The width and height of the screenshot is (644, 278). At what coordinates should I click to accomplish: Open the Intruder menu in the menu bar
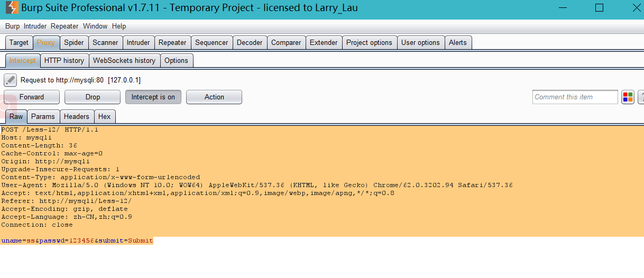click(35, 26)
